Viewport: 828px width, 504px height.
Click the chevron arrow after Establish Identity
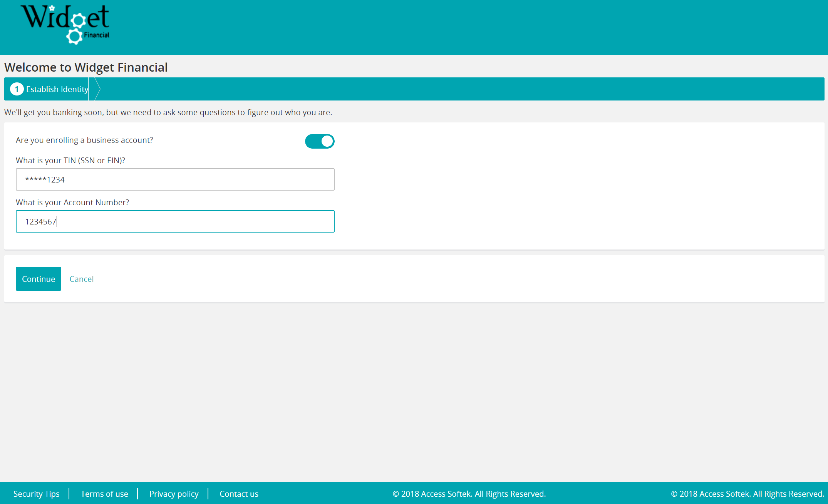pyautogui.click(x=97, y=89)
